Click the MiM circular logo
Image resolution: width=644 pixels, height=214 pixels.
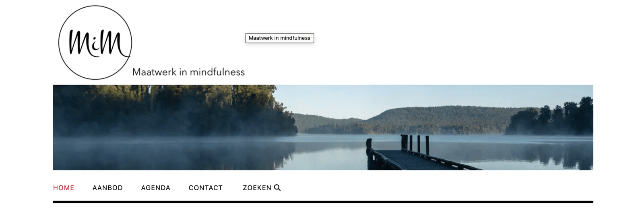(95, 43)
